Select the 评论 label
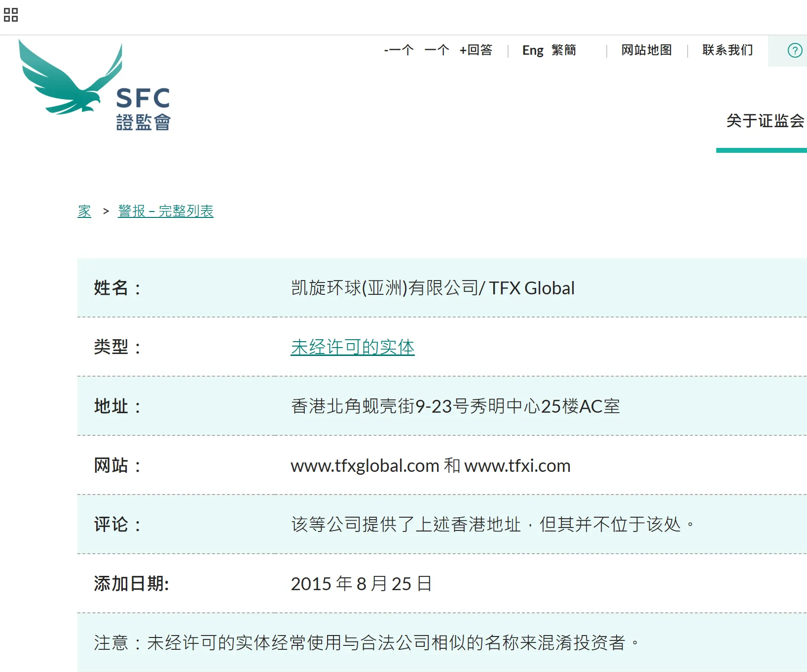The image size is (807, 672). coord(117,525)
